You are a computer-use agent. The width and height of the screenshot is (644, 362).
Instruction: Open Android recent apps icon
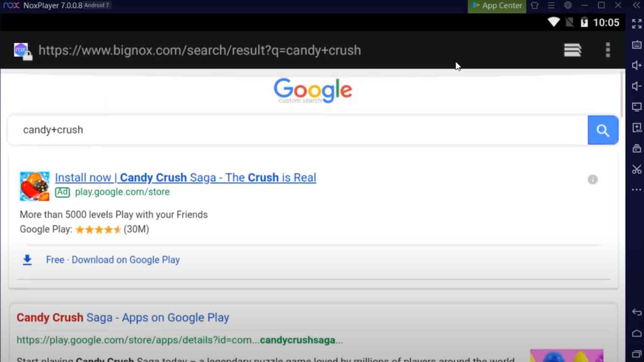pos(636,354)
